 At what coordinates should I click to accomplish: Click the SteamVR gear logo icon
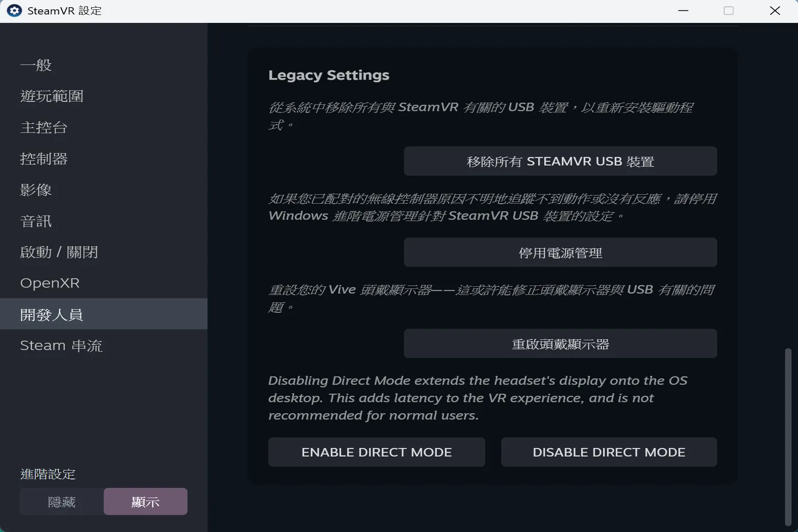point(14,10)
